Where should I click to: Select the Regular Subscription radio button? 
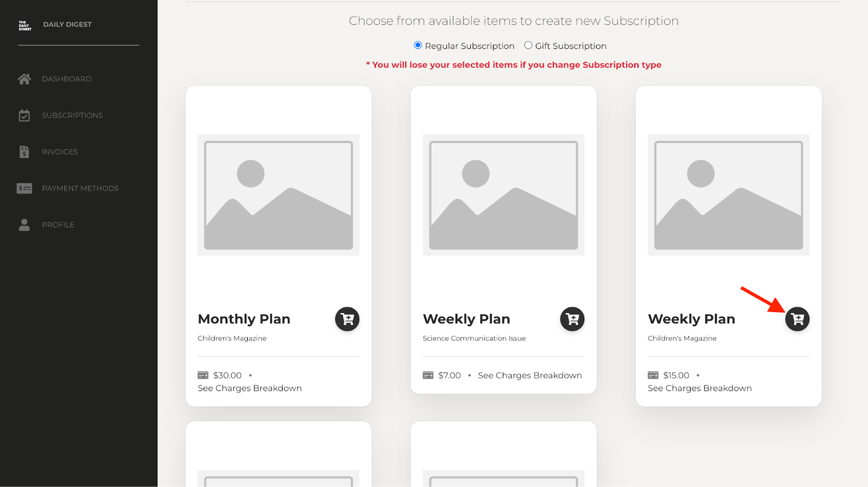tap(418, 45)
